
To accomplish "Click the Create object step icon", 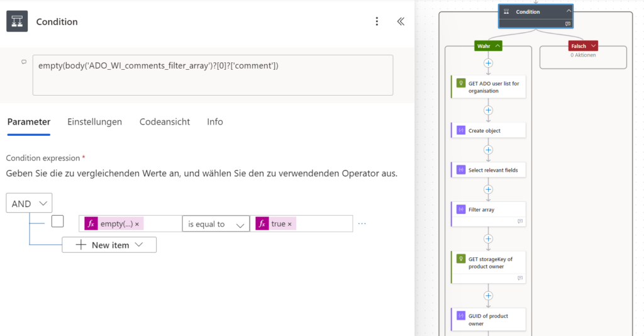I will (x=461, y=130).
